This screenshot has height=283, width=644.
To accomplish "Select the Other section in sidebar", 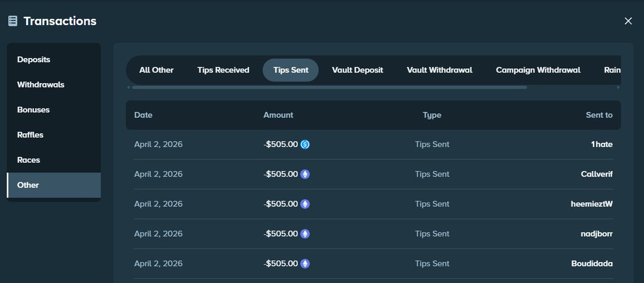I will 54,185.
